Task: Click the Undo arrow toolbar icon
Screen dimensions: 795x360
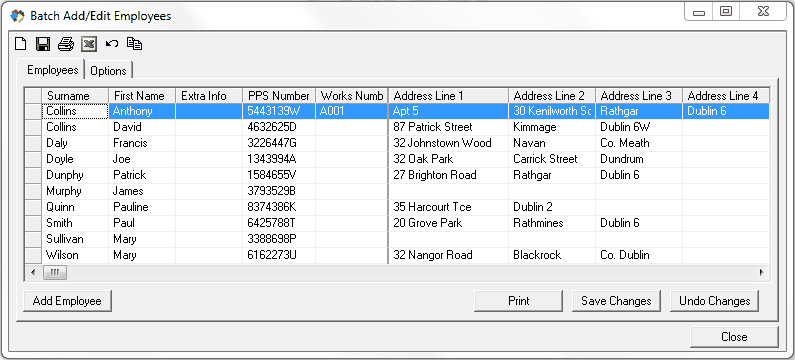Action: pyautogui.click(x=112, y=44)
